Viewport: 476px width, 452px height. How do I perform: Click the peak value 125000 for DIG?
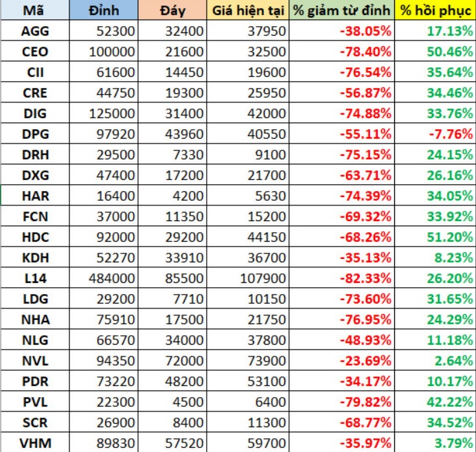104,113
